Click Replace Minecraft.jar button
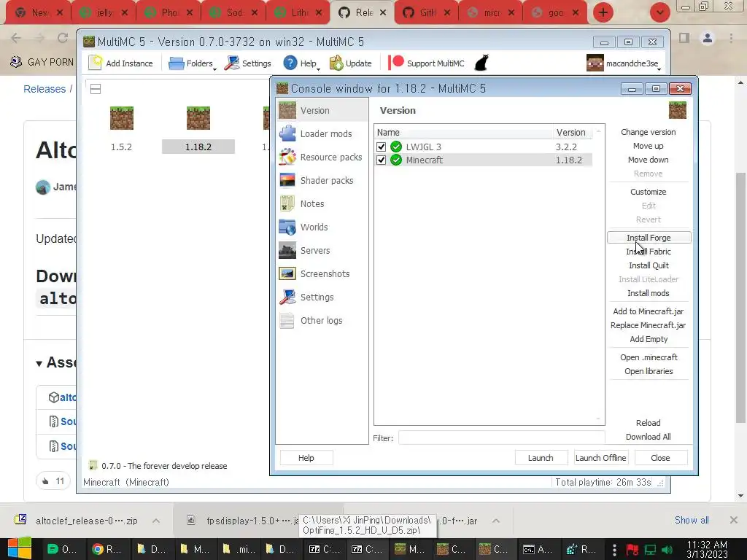 coord(649,325)
